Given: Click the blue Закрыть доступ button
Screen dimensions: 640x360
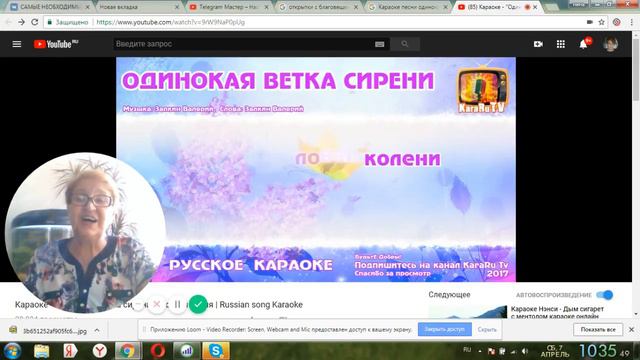Looking at the screenshot, I should tap(444, 329).
